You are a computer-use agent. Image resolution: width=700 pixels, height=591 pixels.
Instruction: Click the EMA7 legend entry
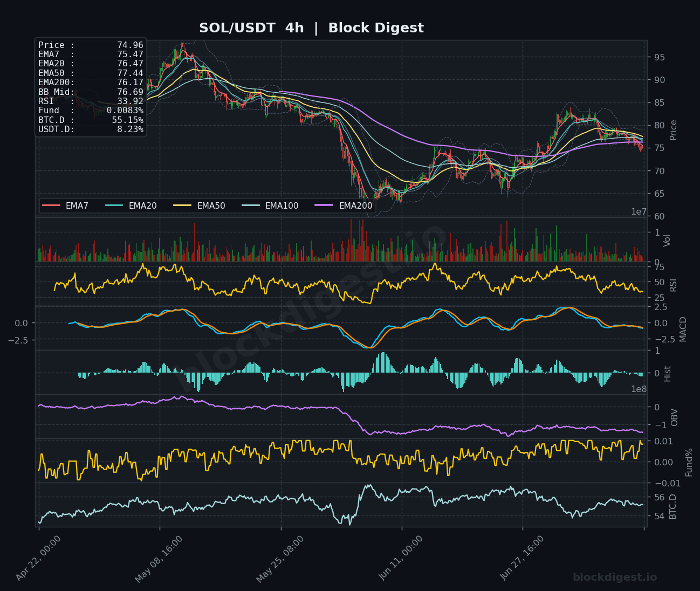65,206
